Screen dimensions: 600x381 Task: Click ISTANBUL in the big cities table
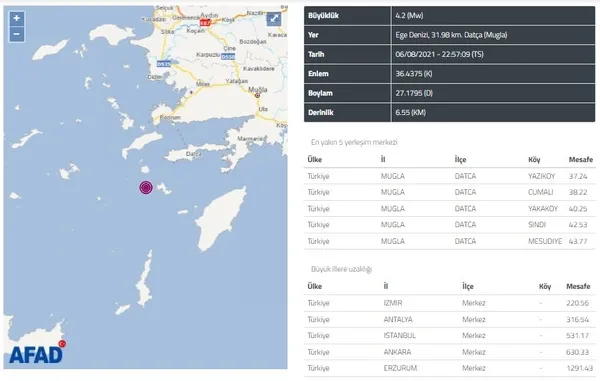[399, 336]
